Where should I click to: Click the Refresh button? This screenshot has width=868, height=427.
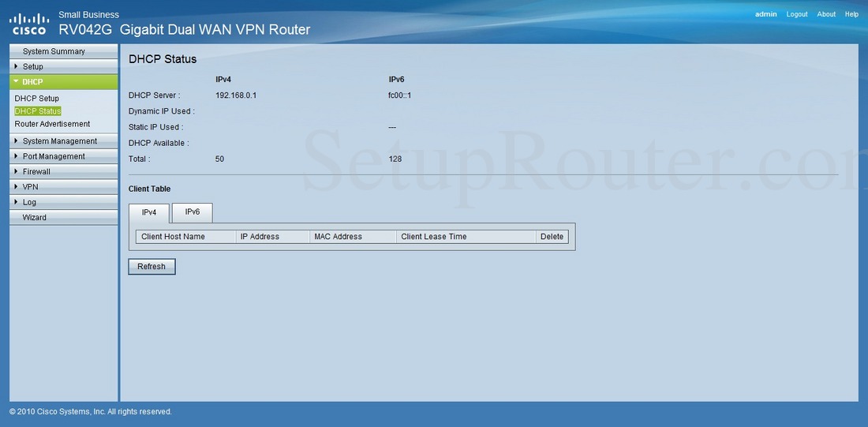152,267
